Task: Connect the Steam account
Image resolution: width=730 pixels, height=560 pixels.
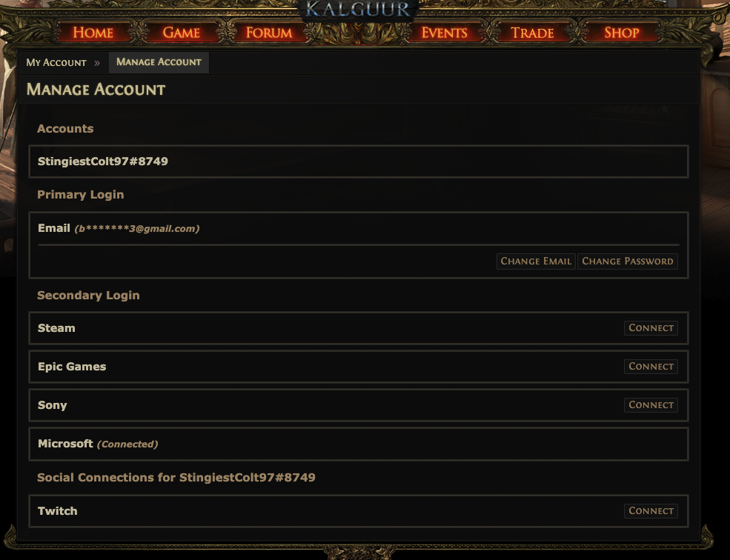Action: [651, 327]
